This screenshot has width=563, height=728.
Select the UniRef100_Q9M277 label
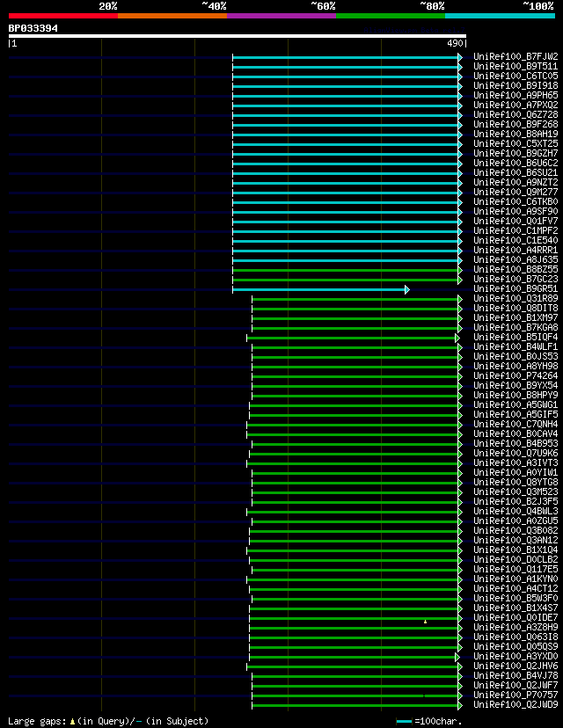click(515, 193)
